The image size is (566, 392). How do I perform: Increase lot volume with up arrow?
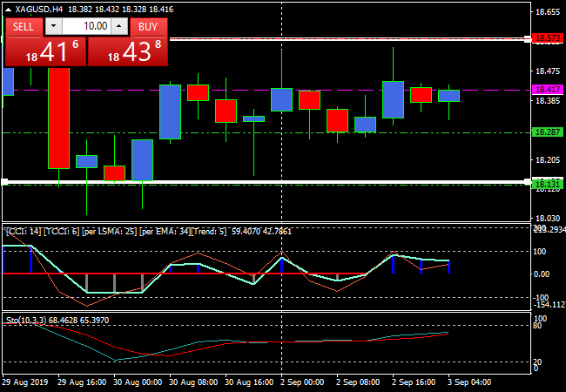(120, 27)
